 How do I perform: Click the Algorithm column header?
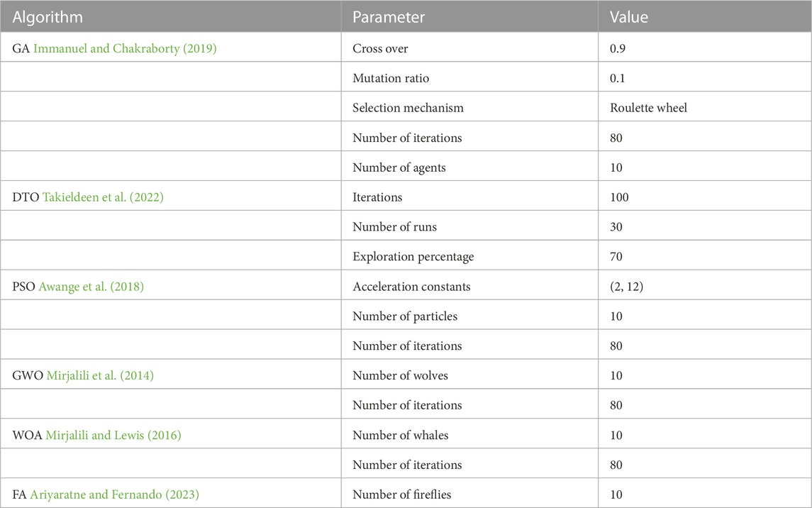(171, 16)
